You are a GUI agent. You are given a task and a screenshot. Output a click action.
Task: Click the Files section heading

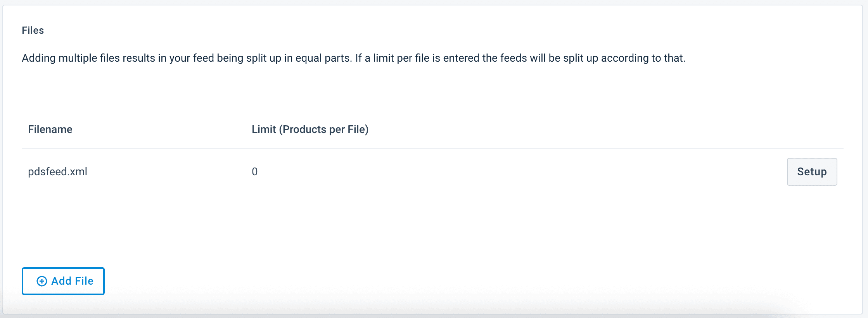tap(33, 31)
